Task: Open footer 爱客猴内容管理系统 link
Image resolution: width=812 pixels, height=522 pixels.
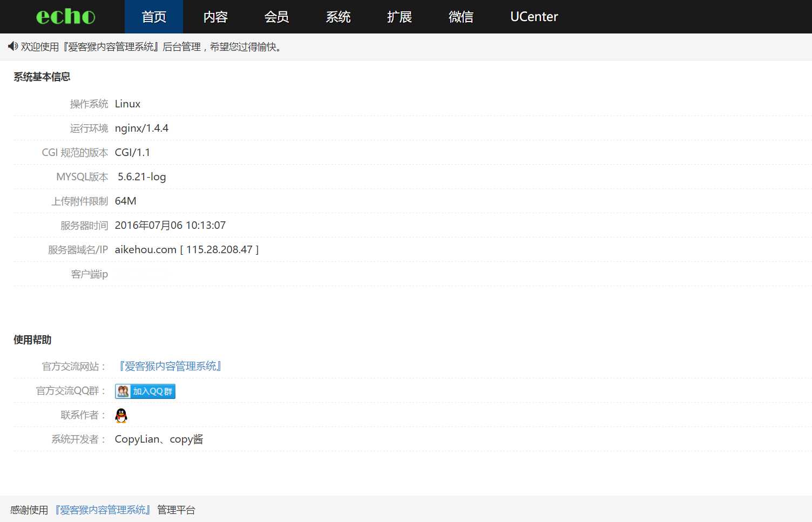Action: coord(103,510)
